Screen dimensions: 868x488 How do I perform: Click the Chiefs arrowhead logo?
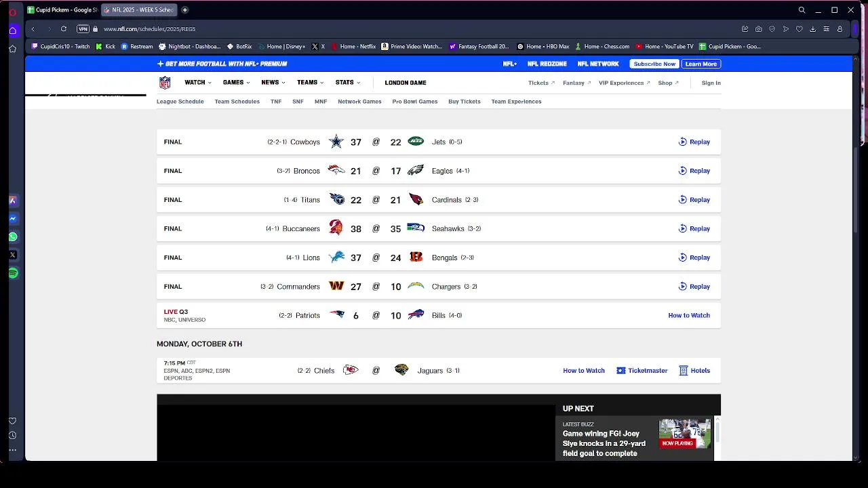350,370
